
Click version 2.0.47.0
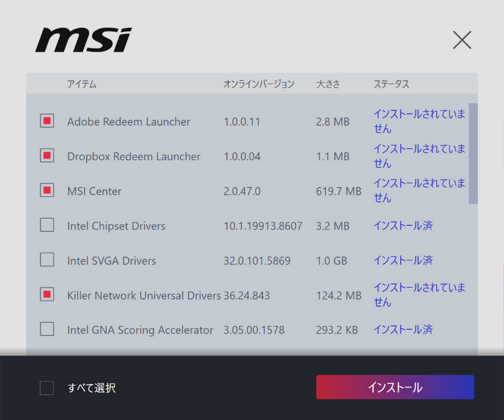(x=242, y=191)
